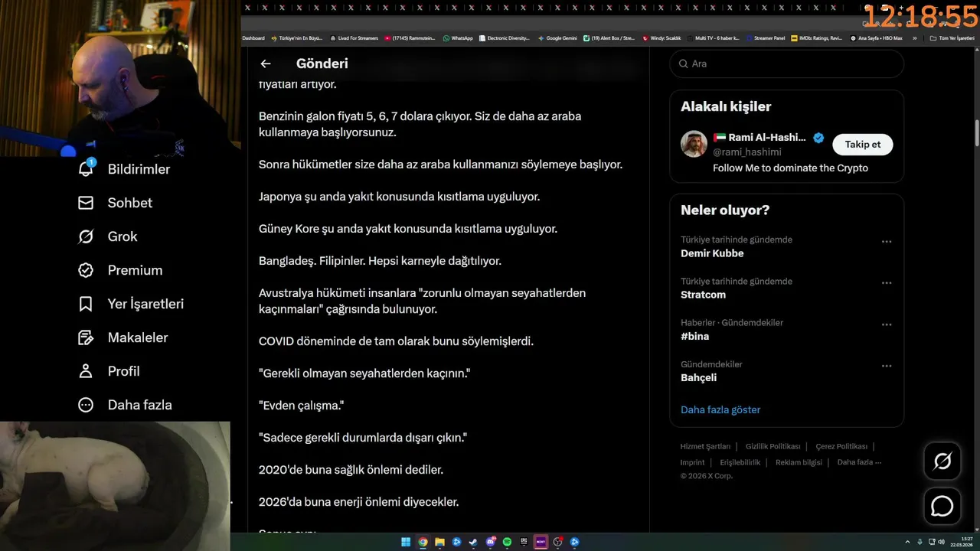Click Daha fazla göster link
980x551 pixels.
tap(720, 409)
